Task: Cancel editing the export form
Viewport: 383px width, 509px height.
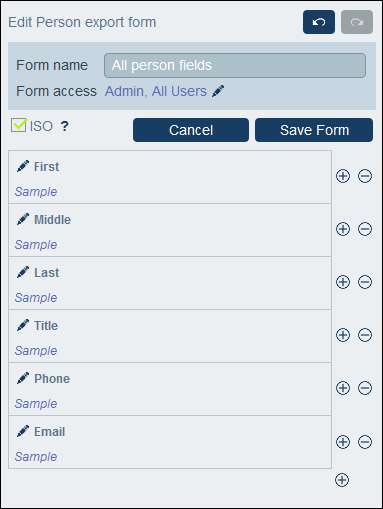Action: (x=191, y=130)
